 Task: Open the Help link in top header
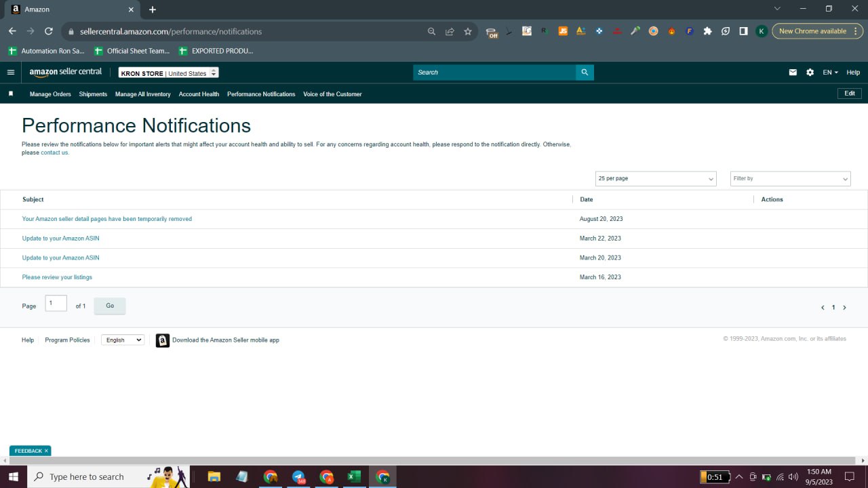point(853,73)
